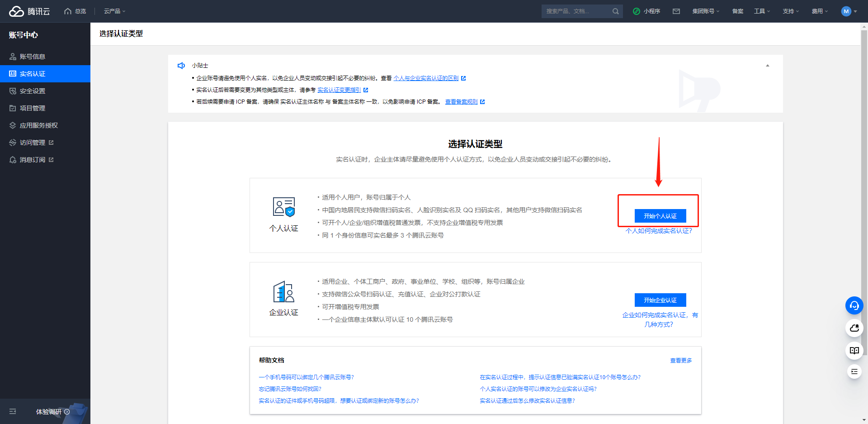
Task: Open 一个手机号码可以绑定几个腾讯云账号? help link
Action: click(306, 377)
